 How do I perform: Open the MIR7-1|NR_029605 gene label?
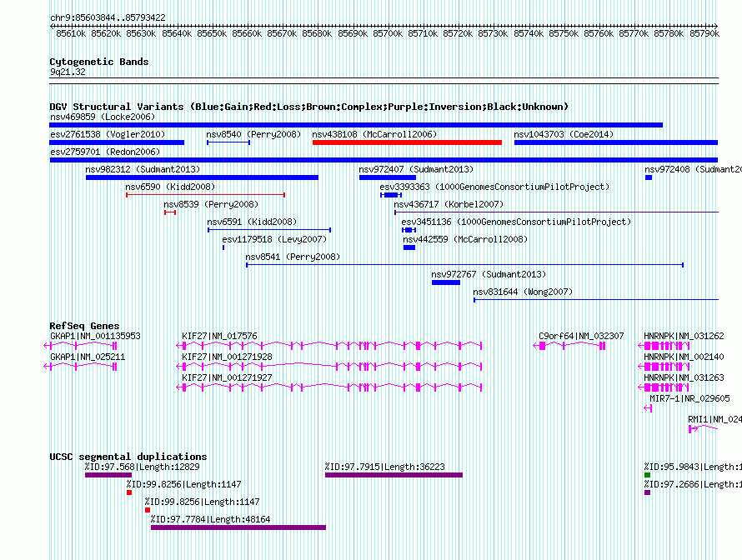coord(689,398)
